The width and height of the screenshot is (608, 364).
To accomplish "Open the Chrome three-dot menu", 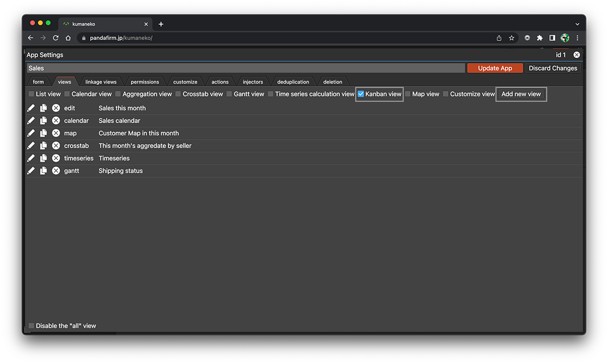I will point(577,38).
